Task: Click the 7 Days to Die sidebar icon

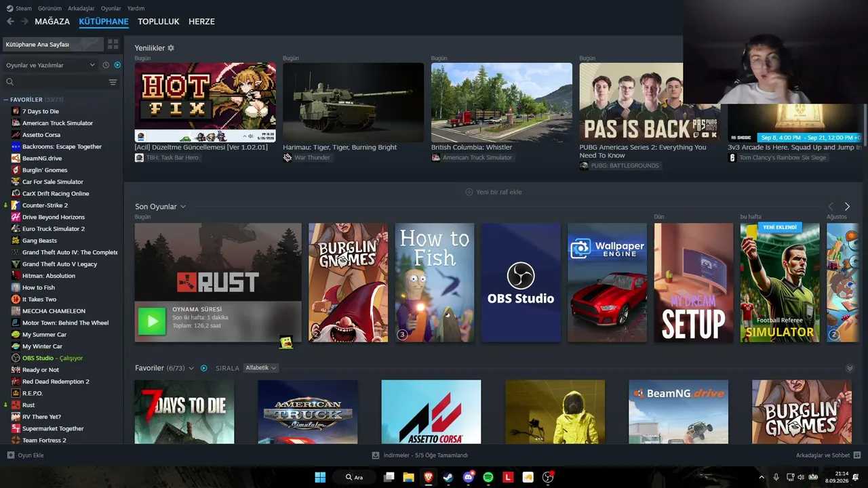Action: pos(16,111)
